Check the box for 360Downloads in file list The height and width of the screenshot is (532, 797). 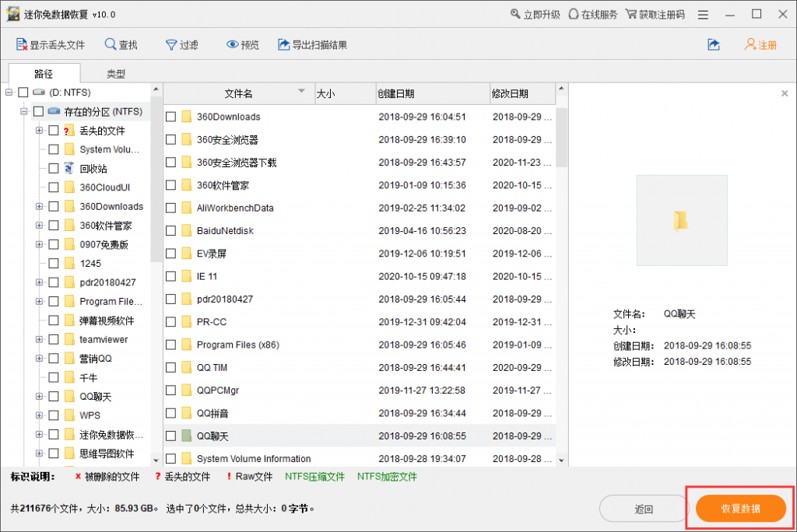pos(171,117)
